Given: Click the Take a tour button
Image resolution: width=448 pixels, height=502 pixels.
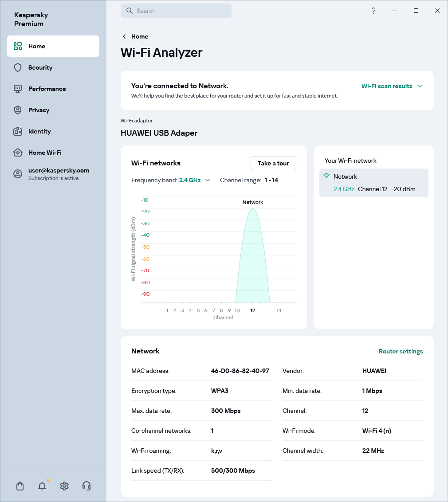Looking at the screenshot, I should coord(273,163).
